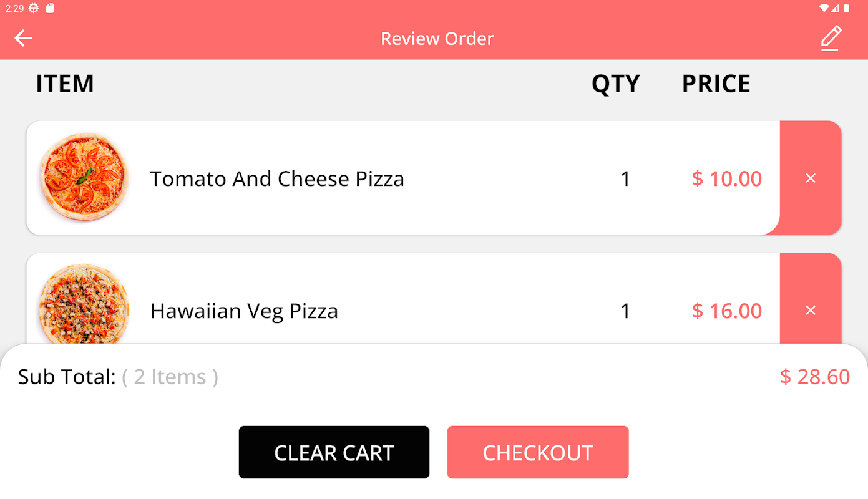The height and width of the screenshot is (499, 868).
Task: Select the Hawaiian Veg Pizza name
Action: [244, 311]
